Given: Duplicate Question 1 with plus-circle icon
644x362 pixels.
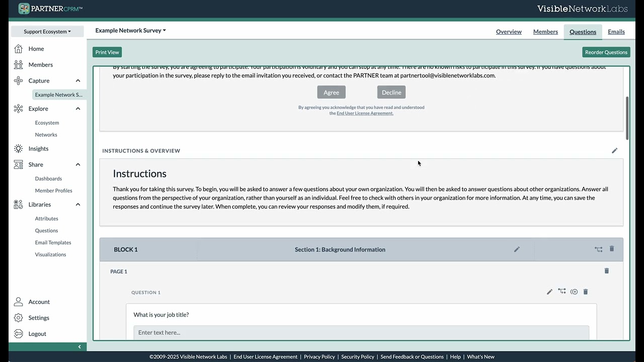Looking at the screenshot, I should click(x=574, y=292).
